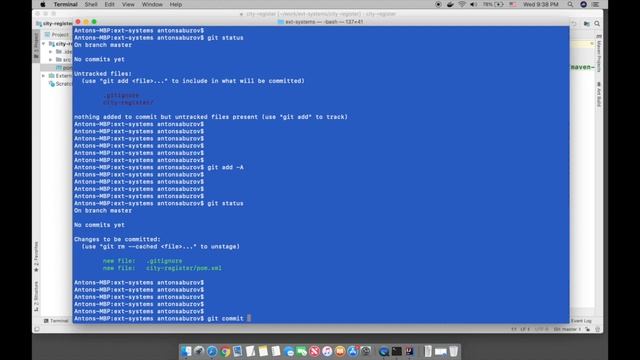
Task: Open the Ant Build side tab
Action: coord(599,94)
